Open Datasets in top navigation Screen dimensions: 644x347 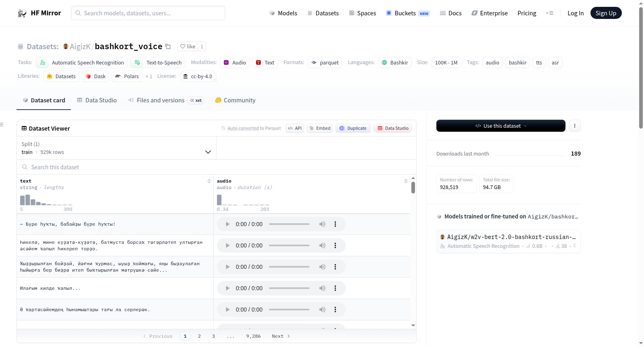coord(323,13)
